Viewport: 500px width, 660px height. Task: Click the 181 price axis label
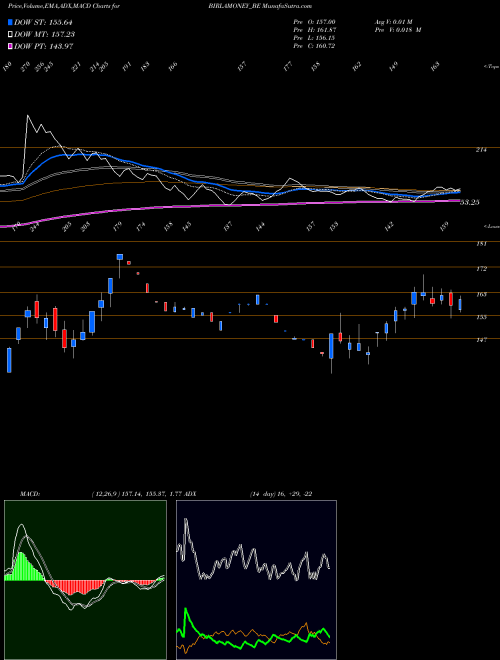[x=481, y=244]
